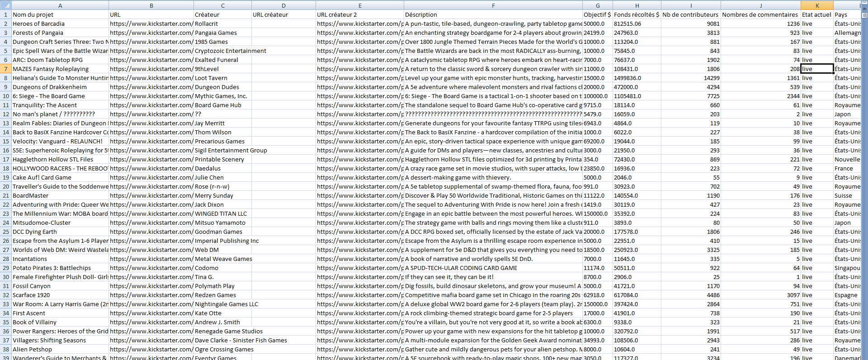Screen dimensions: 868x360
Task: Select column I header
Action: click(x=691, y=5)
